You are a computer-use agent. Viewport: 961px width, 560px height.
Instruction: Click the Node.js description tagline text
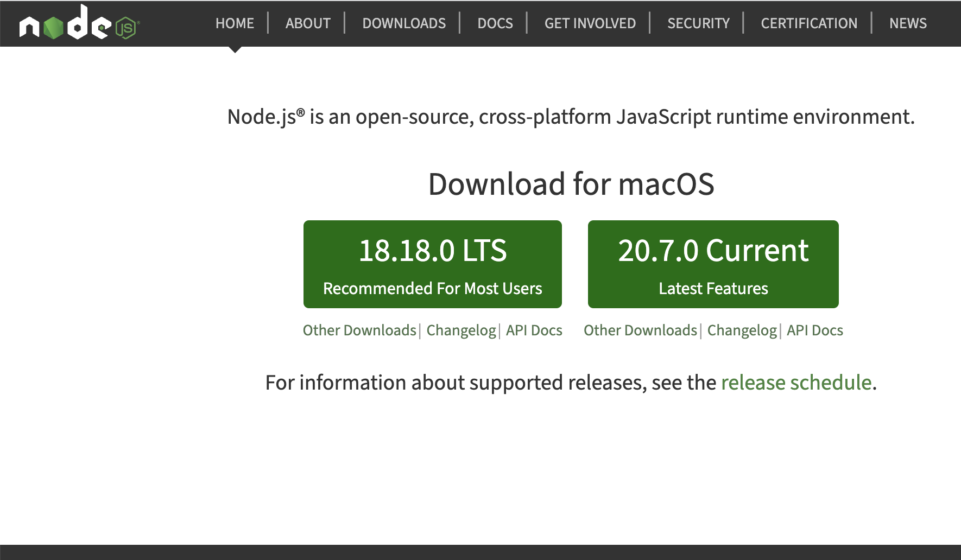(x=571, y=117)
